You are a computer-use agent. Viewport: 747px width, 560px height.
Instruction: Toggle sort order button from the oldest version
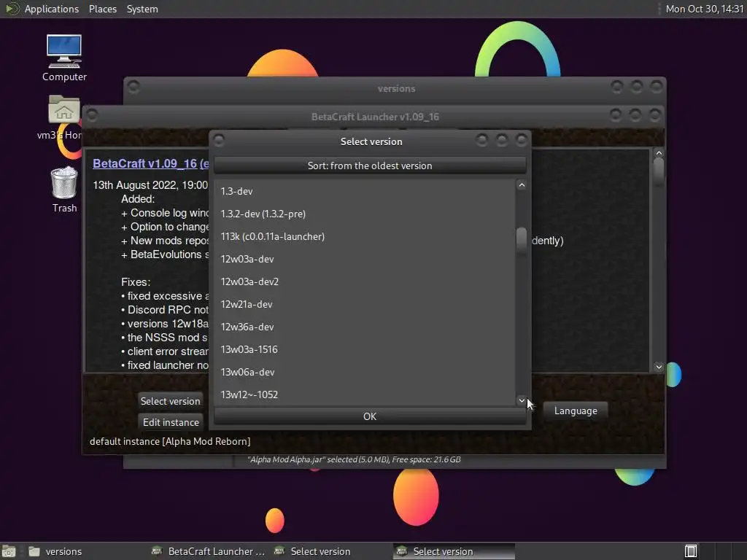pyautogui.click(x=370, y=166)
